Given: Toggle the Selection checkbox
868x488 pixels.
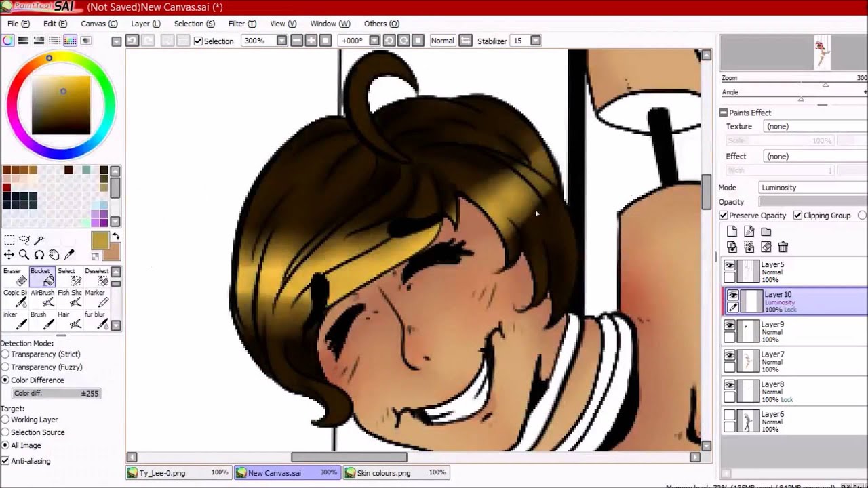Looking at the screenshot, I should pyautogui.click(x=198, y=41).
